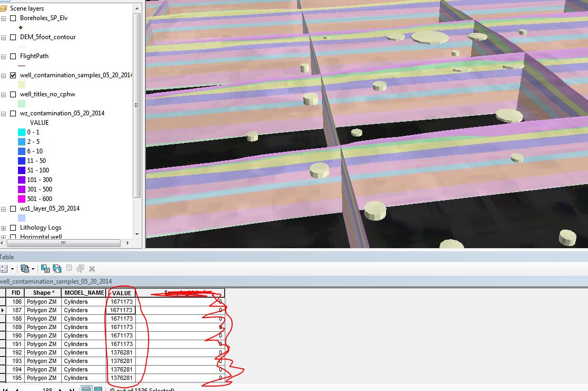Click the horizontal scrollbar right arrow
Viewport: 588px width, 391px height.
[x=128, y=243]
